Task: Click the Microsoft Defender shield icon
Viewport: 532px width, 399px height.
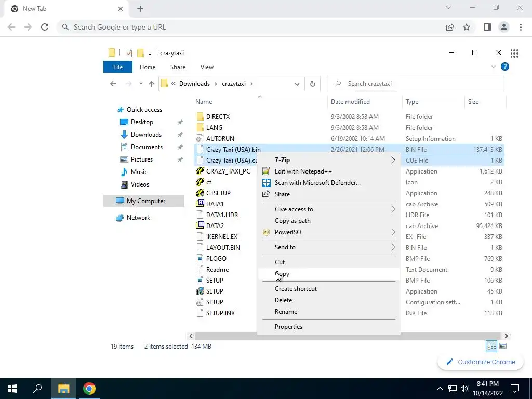Action: coord(267,183)
